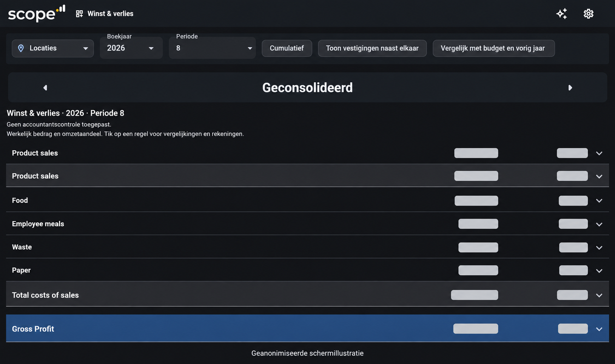Expand the Total costs of sales chevron

click(599, 295)
